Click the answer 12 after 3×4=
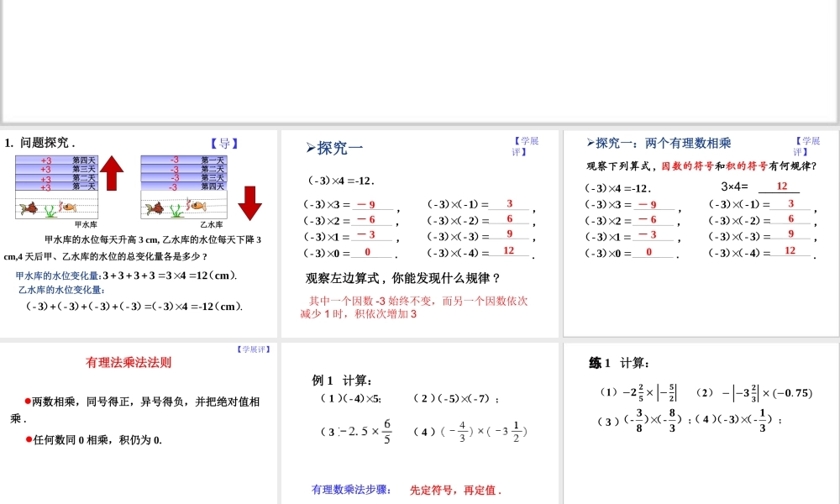This screenshot has height=504, width=840. (781, 186)
